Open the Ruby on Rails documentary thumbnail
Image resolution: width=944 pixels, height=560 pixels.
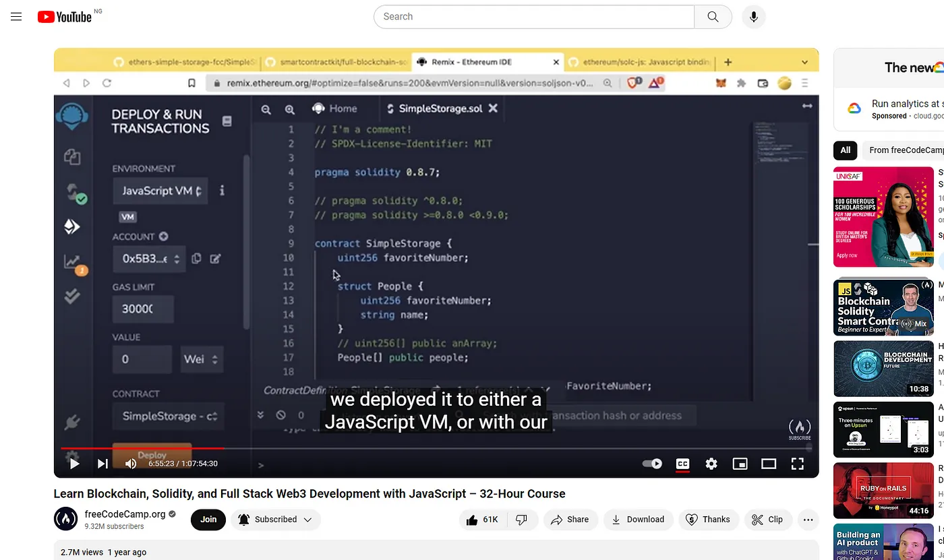(883, 491)
